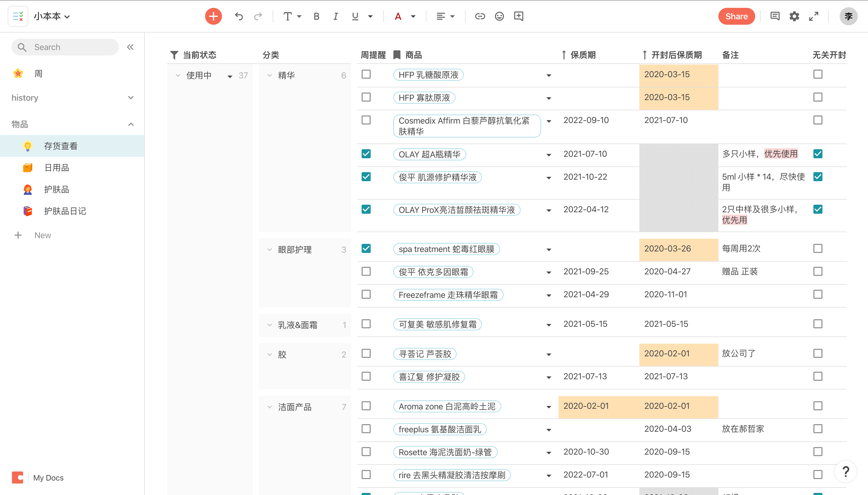Collapse the 物品 section

131,124
